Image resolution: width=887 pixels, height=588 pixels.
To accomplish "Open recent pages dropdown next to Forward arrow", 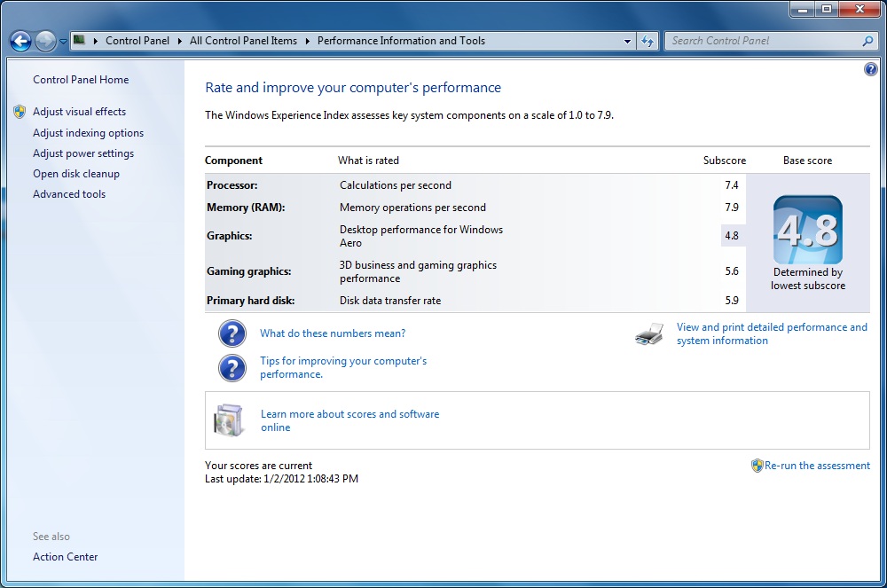I will [x=63, y=42].
